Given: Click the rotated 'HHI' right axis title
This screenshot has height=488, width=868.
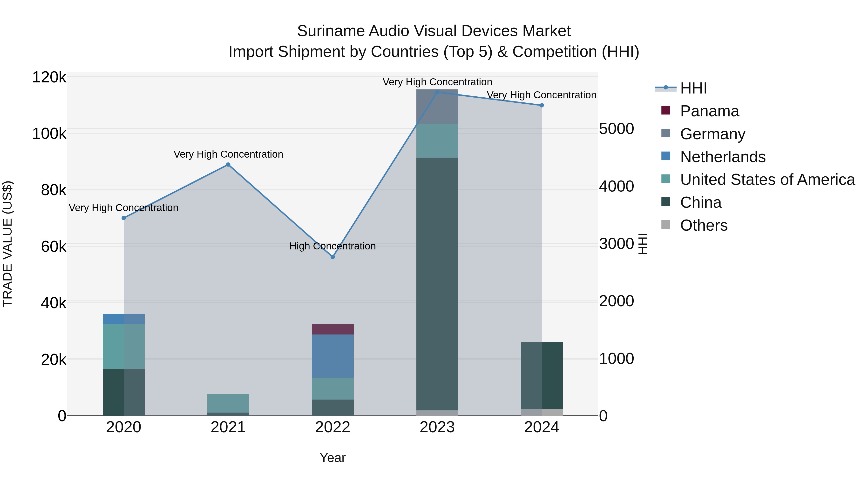Looking at the screenshot, I should [x=643, y=244].
